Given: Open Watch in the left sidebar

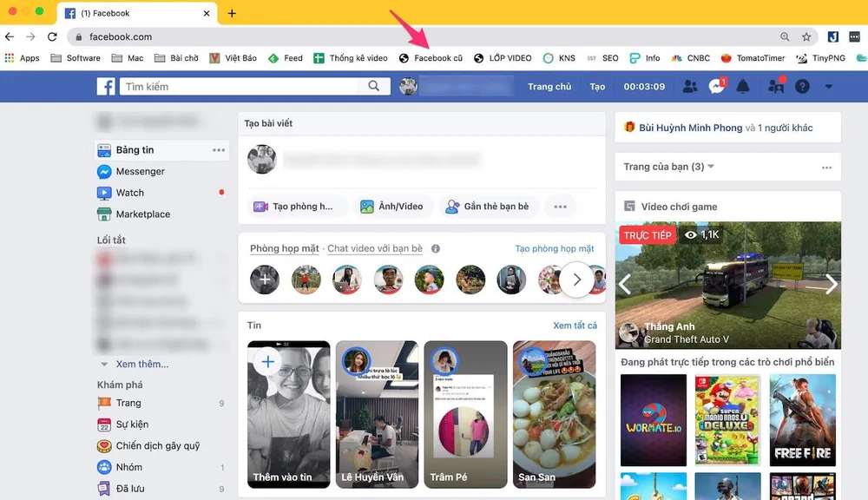Looking at the screenshot, I should point(131,192).
